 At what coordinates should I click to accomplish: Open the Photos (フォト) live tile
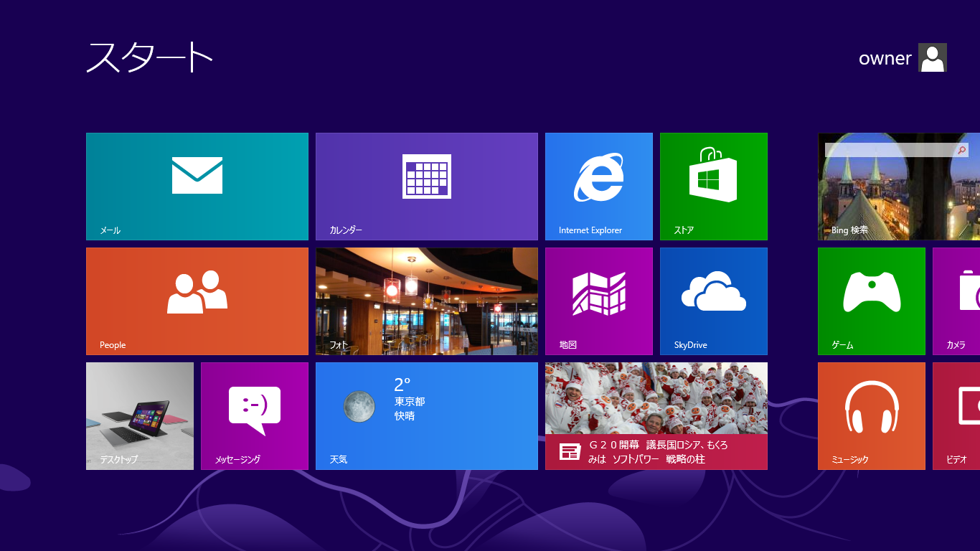pos(427,301)
